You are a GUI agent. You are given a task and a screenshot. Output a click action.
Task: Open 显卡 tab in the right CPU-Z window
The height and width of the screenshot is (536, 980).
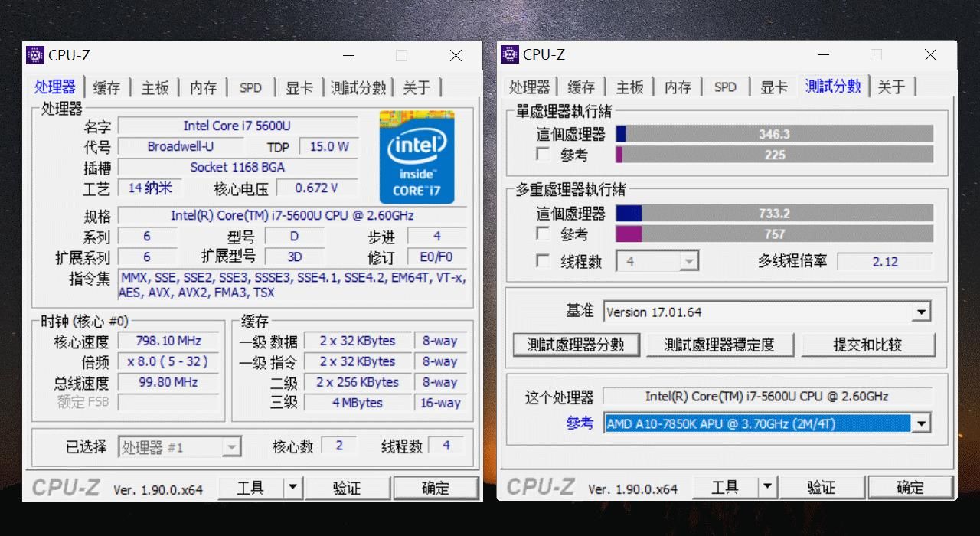pos(774,87)
